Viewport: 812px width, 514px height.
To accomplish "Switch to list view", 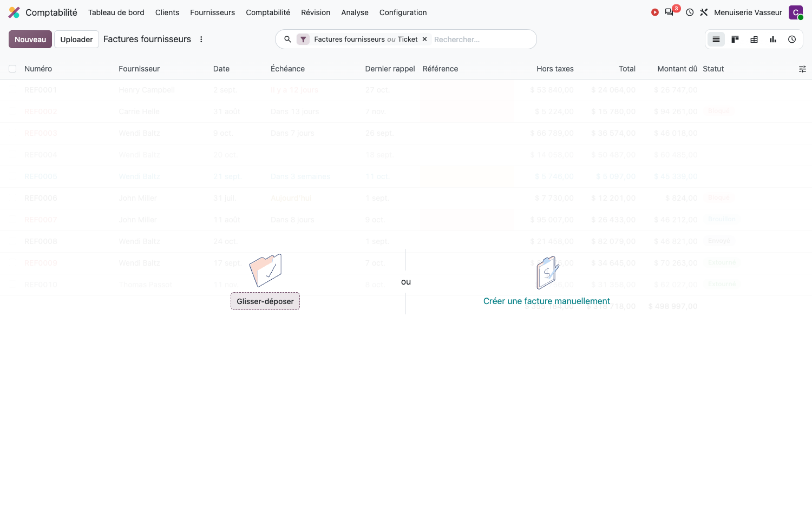I will (716, 39).
